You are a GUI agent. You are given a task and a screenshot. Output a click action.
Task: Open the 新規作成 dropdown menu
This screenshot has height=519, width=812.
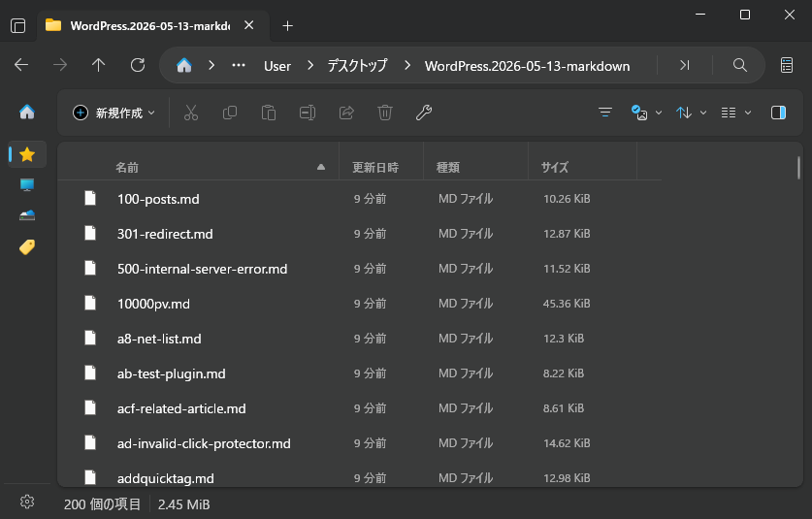pos(114,113)
